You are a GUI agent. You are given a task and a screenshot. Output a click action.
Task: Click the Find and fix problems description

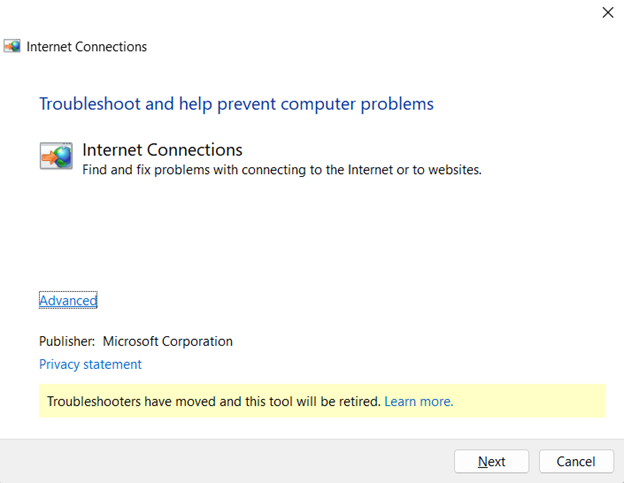[282, 170]
